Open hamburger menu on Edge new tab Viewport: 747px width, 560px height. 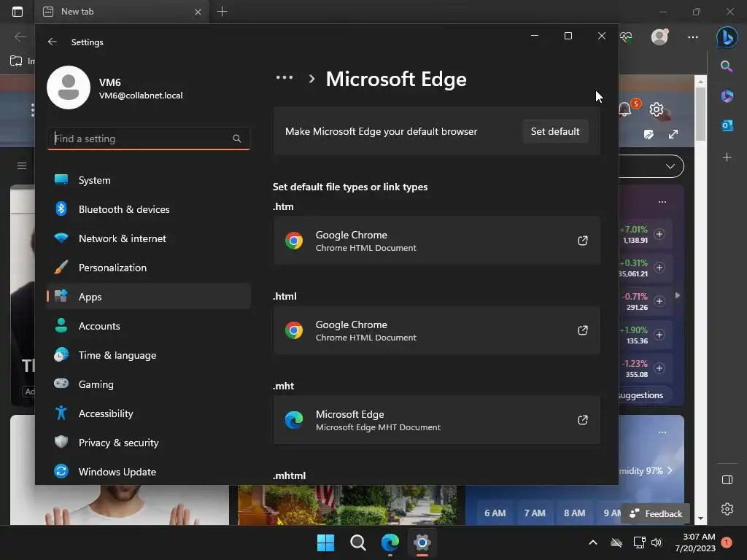click(21, 166)
